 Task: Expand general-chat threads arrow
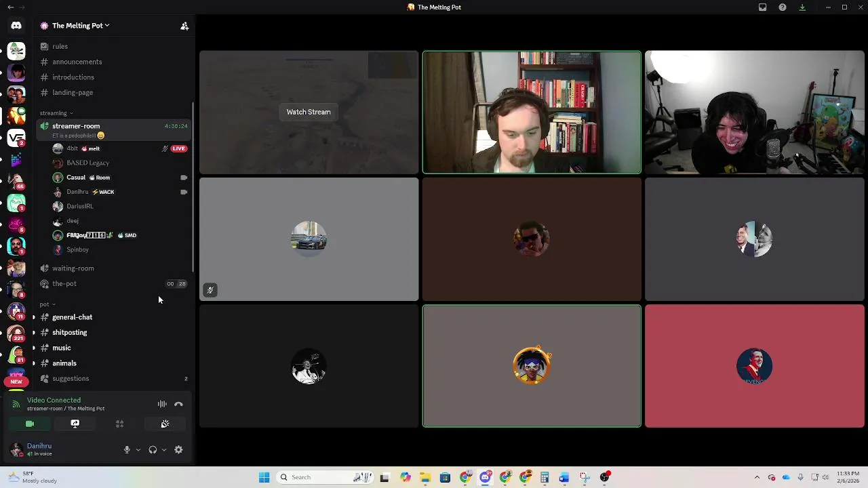pyautogui.click(x=34, y=317)
